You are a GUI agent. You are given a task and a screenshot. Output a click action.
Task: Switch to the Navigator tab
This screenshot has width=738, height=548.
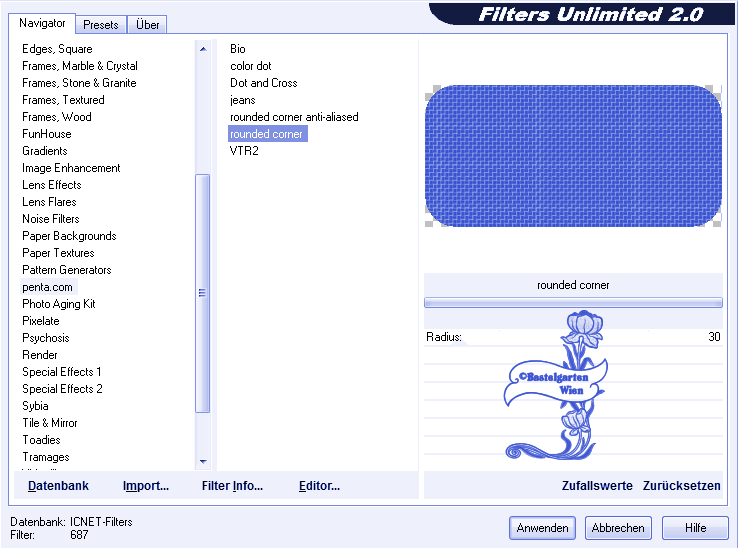pos(42,23)
